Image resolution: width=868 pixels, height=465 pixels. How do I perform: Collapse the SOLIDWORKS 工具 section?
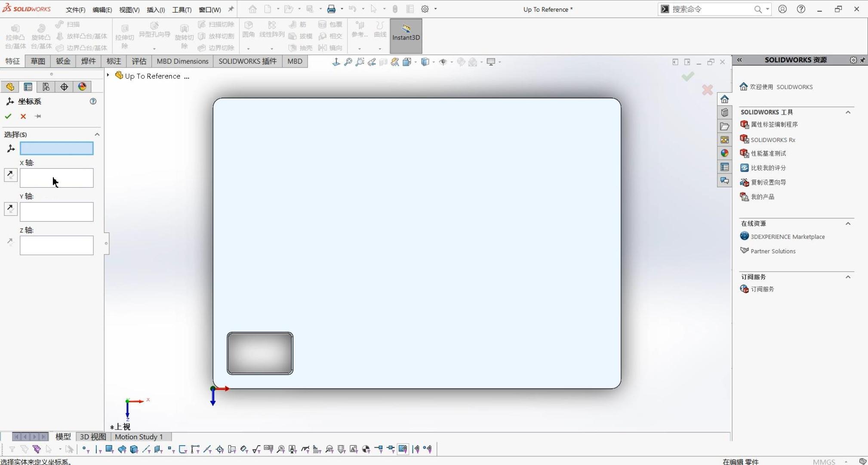point(847,112)
